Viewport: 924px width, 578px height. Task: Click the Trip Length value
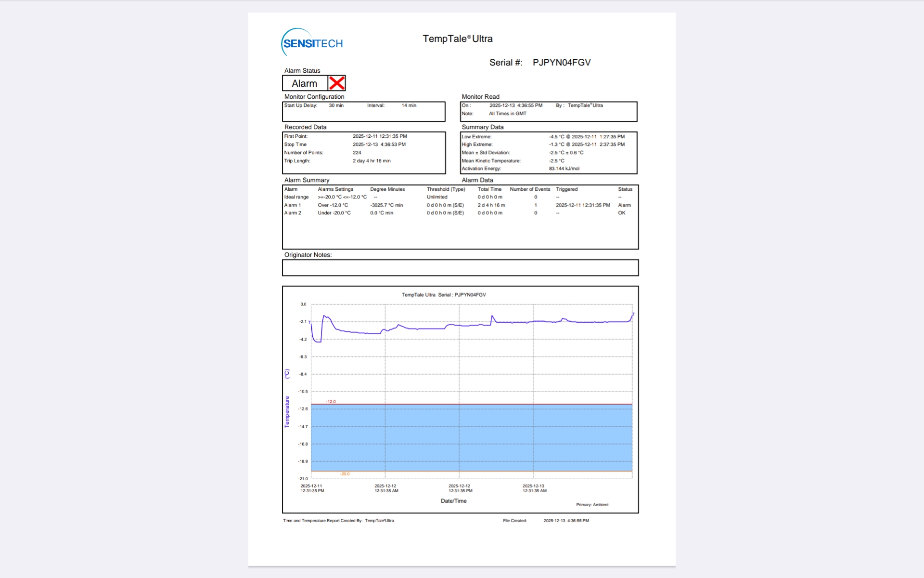click(x=372, y=161)
